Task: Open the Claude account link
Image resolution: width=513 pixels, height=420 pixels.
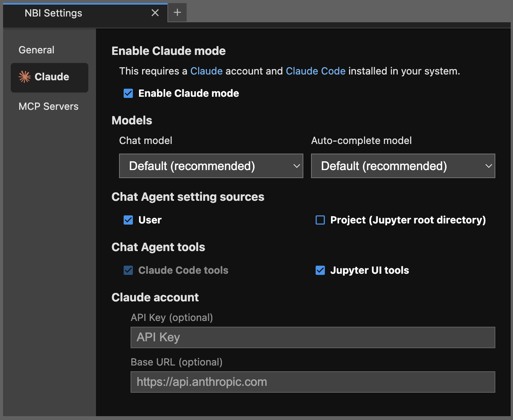Action: 206,71
